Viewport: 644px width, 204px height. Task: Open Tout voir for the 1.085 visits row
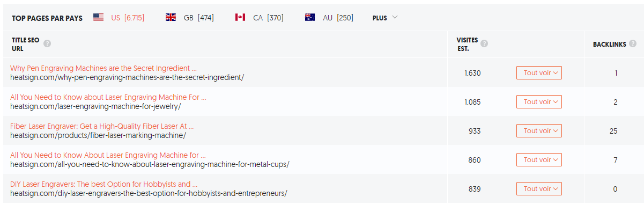click(539, 101)
